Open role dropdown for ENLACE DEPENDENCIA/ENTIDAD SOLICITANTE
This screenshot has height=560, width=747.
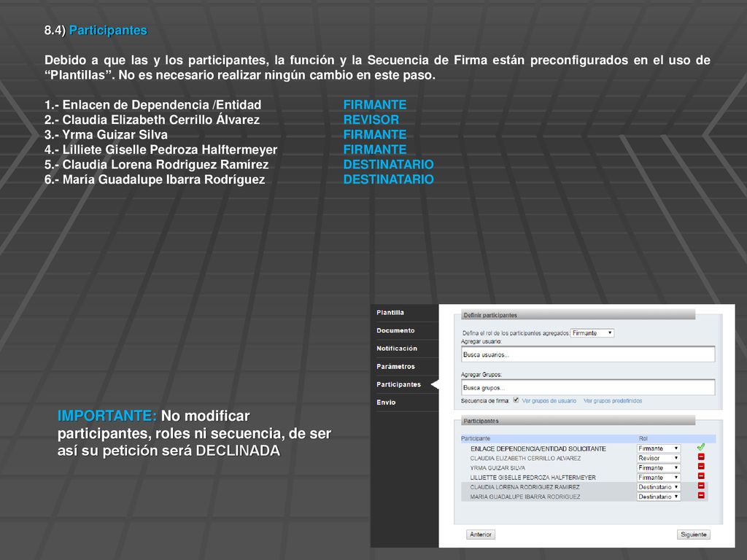pos(659,448)
